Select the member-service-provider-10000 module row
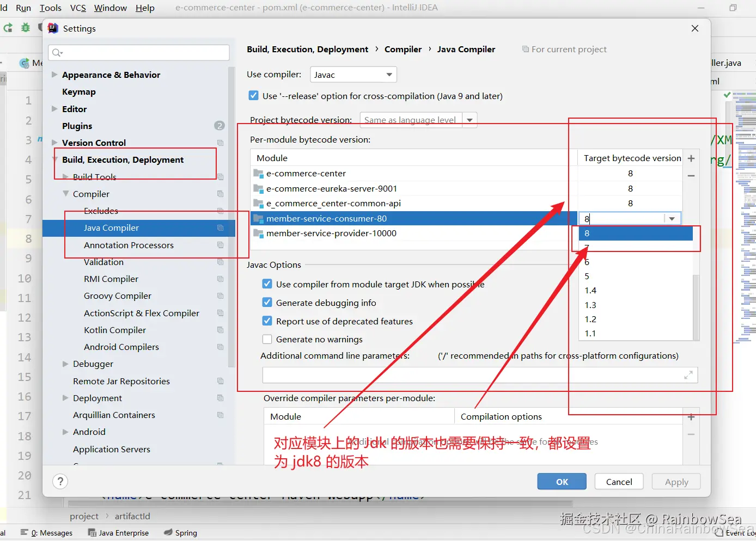756x541 pixels. pos(414,233)
